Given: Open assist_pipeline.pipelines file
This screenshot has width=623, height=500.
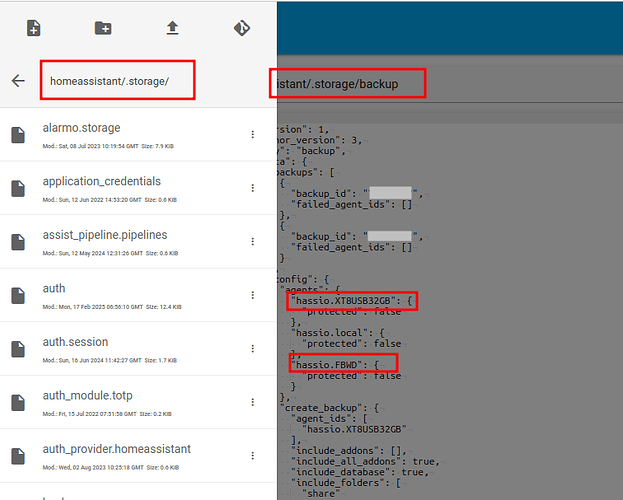Looking at the screenshot, I should click(138, 242).
